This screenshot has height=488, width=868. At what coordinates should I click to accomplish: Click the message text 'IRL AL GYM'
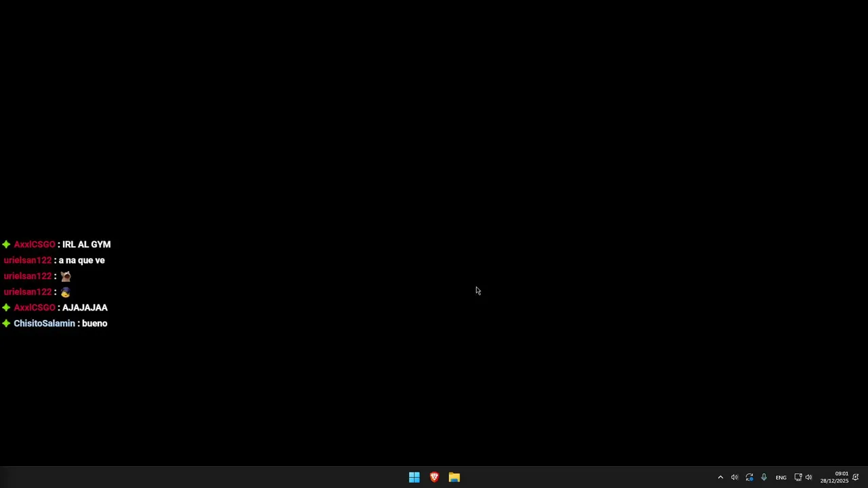point(86,244)
